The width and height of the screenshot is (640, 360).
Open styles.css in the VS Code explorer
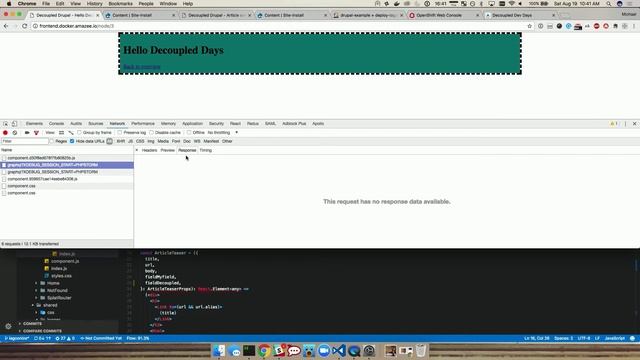62,276
